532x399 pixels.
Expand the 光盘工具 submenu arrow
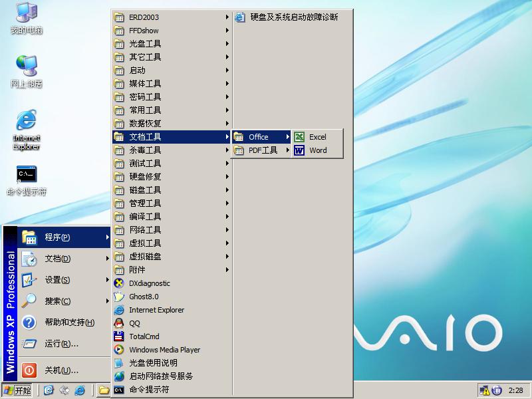227,43
